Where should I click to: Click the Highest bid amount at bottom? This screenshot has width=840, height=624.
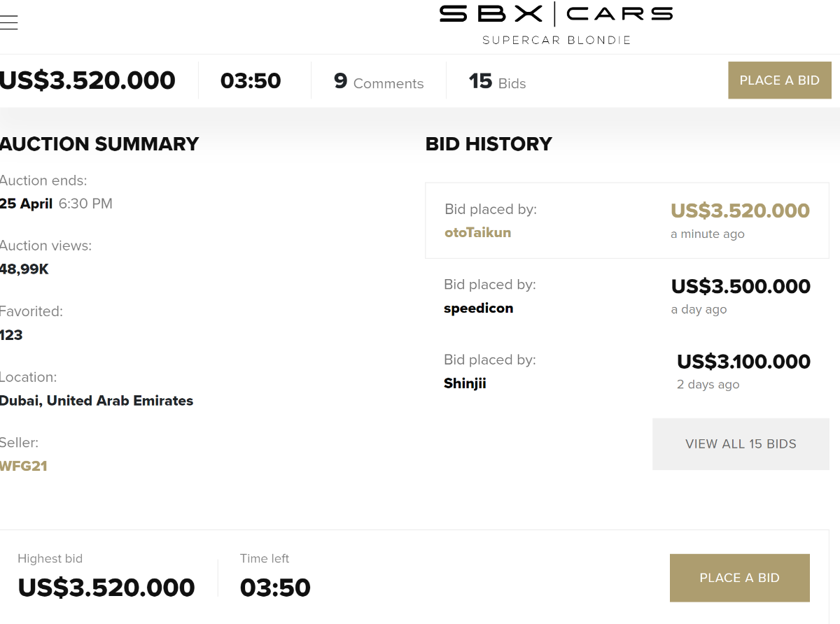(x=106, y=588)
